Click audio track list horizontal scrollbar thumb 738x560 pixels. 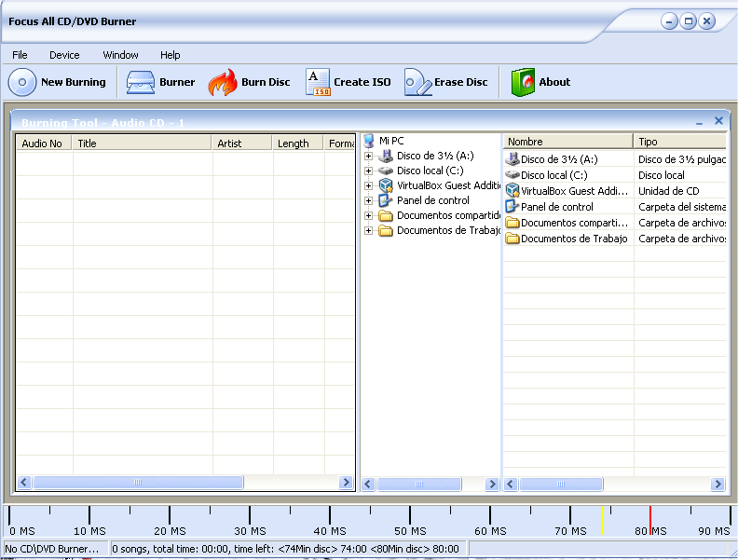coord(138,483)
